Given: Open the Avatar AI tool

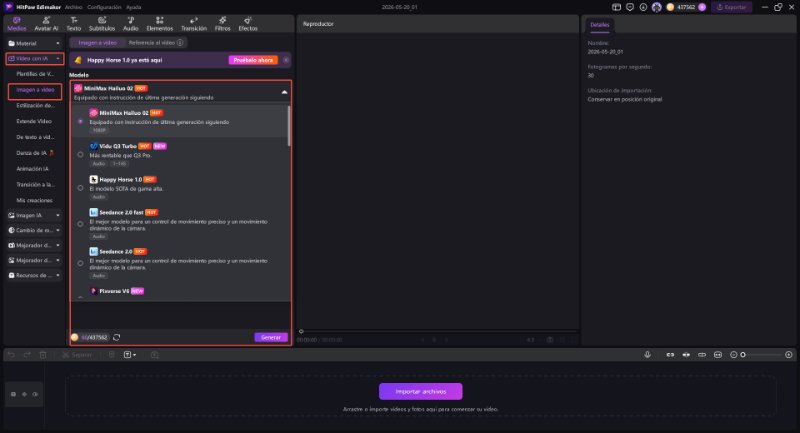Looking at the screenshot, I should 46,24.
